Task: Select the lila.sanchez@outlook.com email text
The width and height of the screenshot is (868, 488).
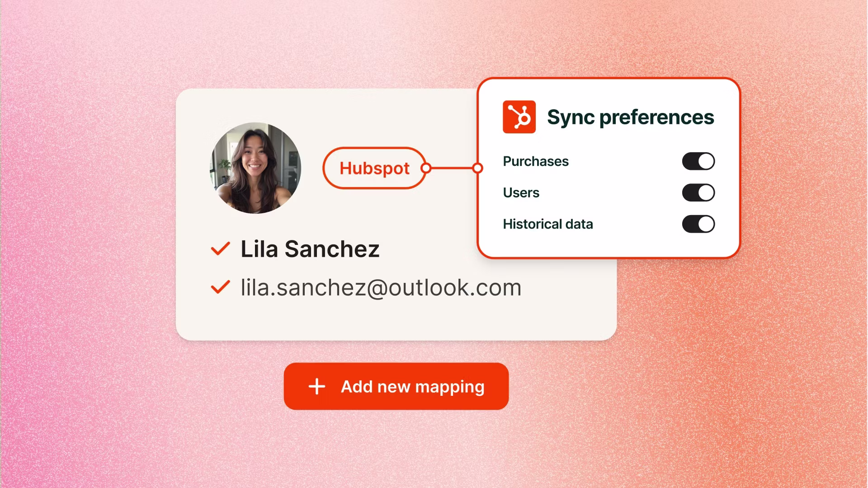Action: [x=381, y=287]
